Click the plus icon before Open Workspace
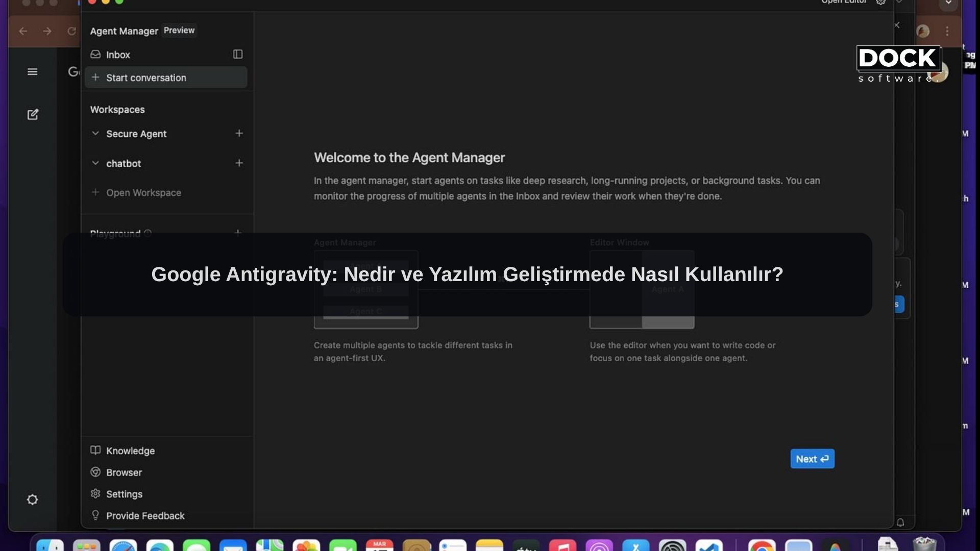The image size is (980, 551). [x=95, y=192]
